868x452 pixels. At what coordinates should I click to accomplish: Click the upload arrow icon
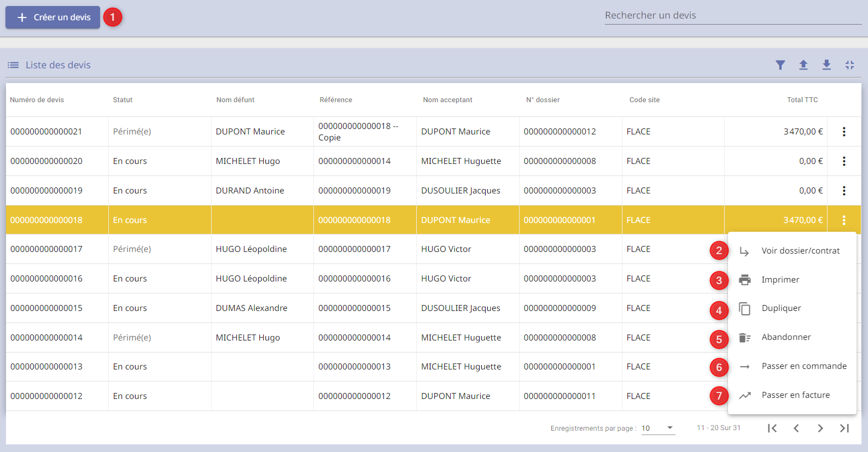(x=803, y=65)
